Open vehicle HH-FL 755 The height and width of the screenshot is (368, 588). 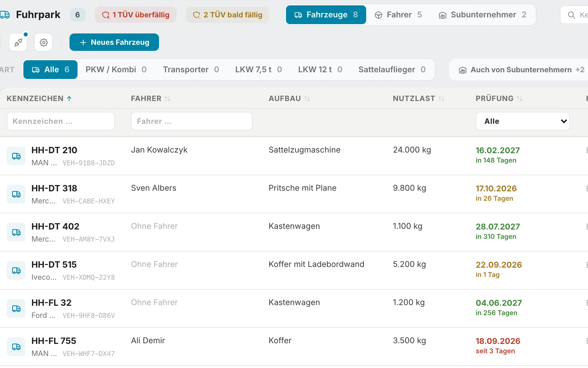click(54, 341)
